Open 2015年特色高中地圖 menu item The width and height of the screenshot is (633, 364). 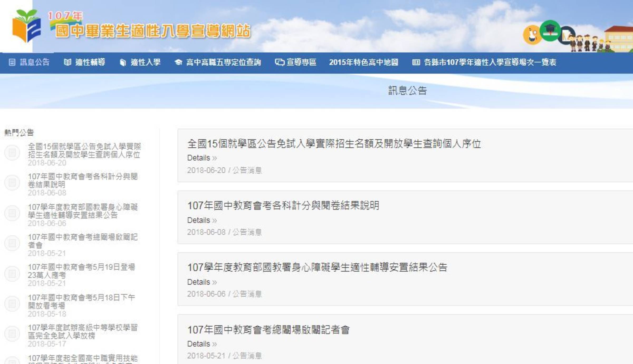364,62
